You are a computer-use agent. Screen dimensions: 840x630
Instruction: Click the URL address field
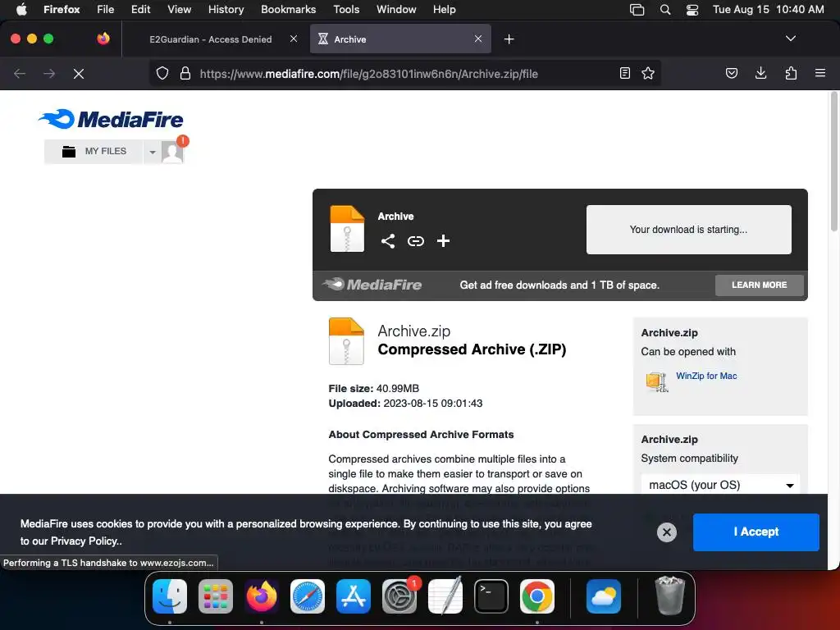[x=405, y=73]
